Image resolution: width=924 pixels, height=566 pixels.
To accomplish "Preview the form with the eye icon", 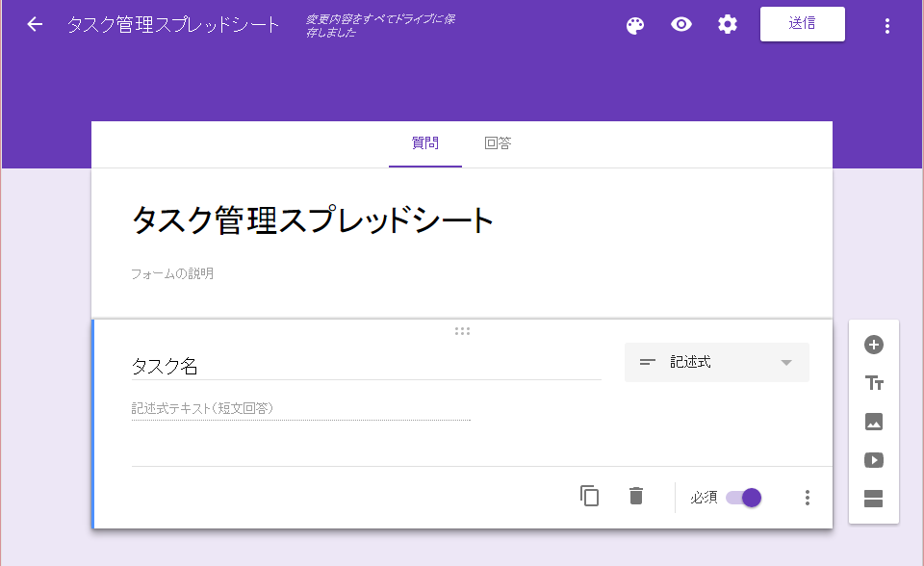I will (x=681, y=25).
